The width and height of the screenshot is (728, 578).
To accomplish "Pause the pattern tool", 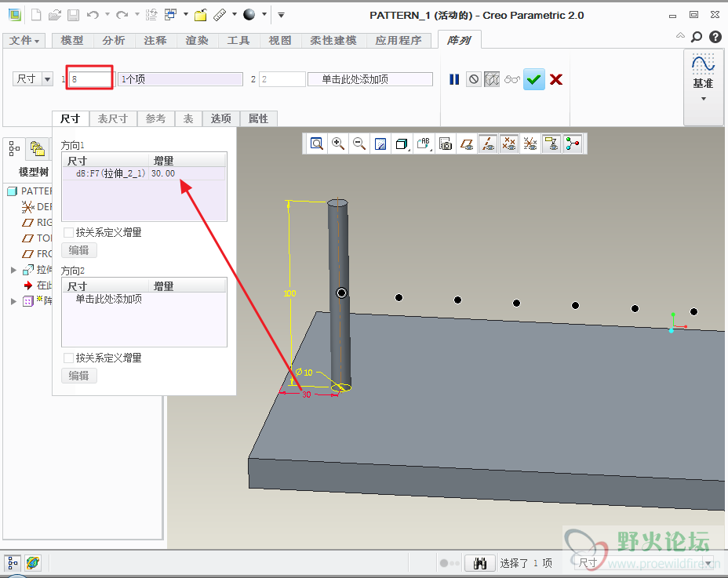I will coord(454,79).
